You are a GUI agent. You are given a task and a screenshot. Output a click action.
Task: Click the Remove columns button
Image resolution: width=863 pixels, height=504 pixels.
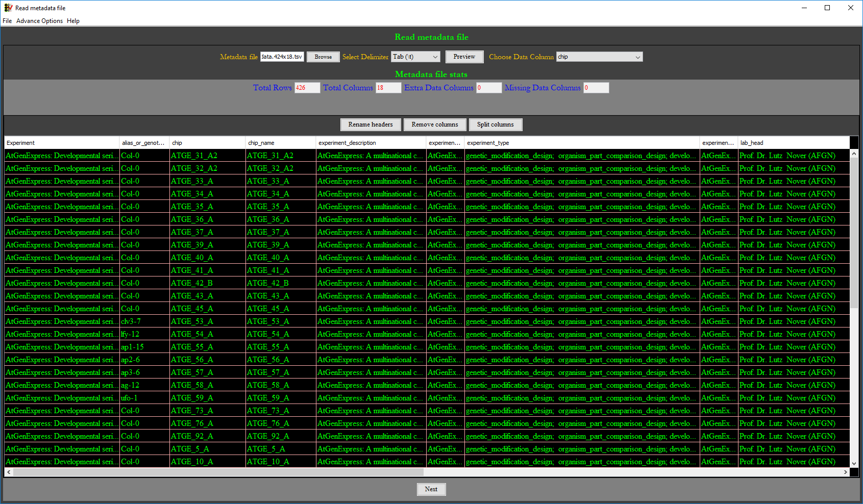pyautogui.click(x=435, y=124)
